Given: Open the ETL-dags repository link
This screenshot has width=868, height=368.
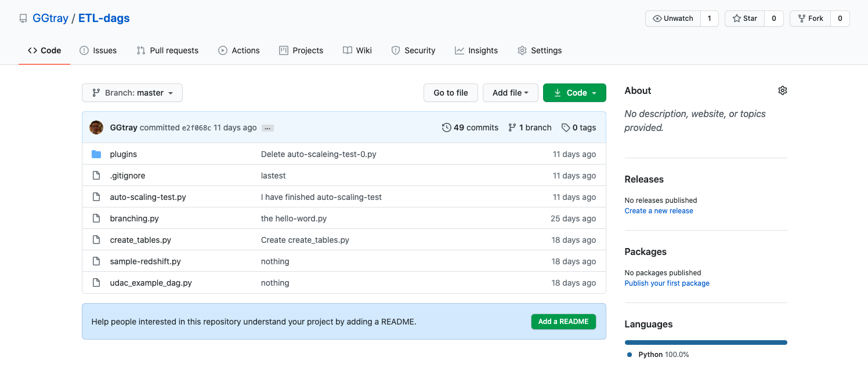Looking at the screenshot, I should (x=104, y=18).
